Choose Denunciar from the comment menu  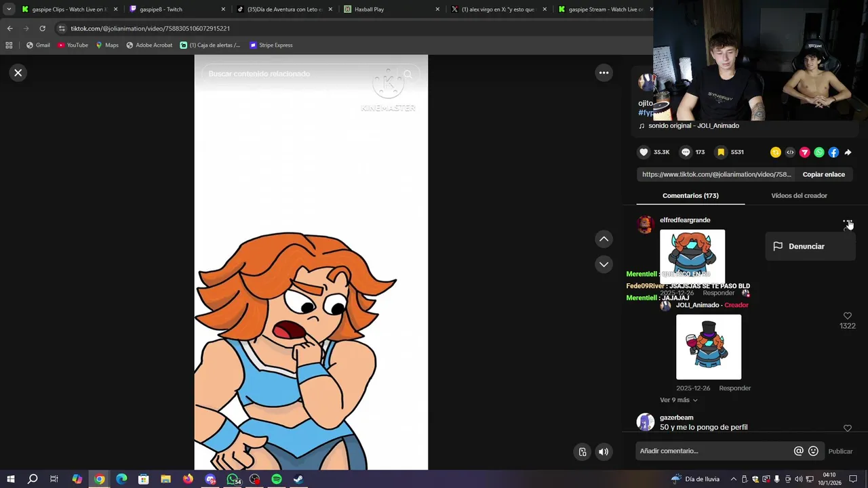[810, 247]
